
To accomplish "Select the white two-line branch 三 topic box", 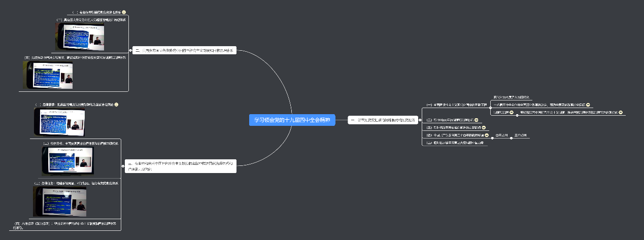I will (181, 165).
